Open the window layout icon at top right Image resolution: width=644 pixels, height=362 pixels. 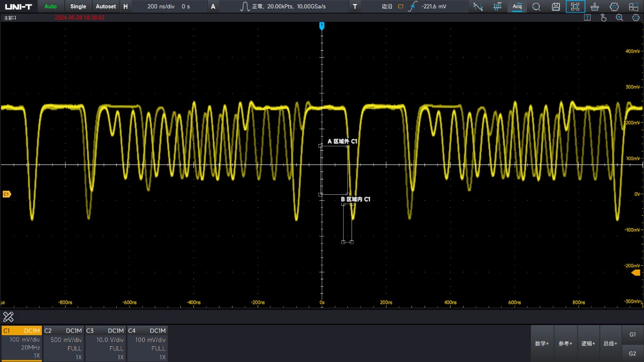click(x=633, y=7)
